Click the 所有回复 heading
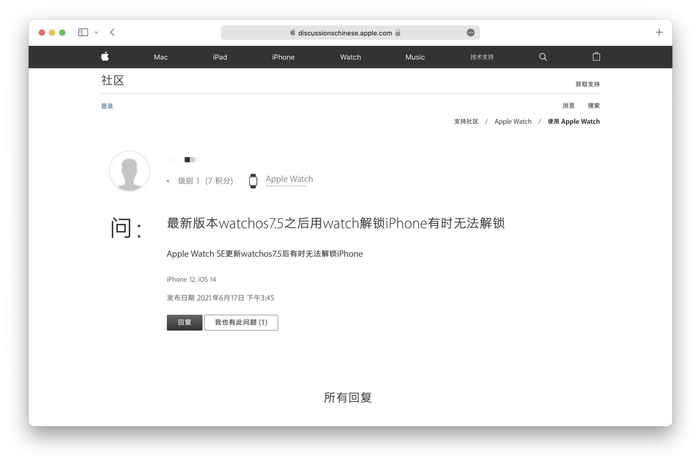Viewport: 700px width, 464px height. (348, 397)
